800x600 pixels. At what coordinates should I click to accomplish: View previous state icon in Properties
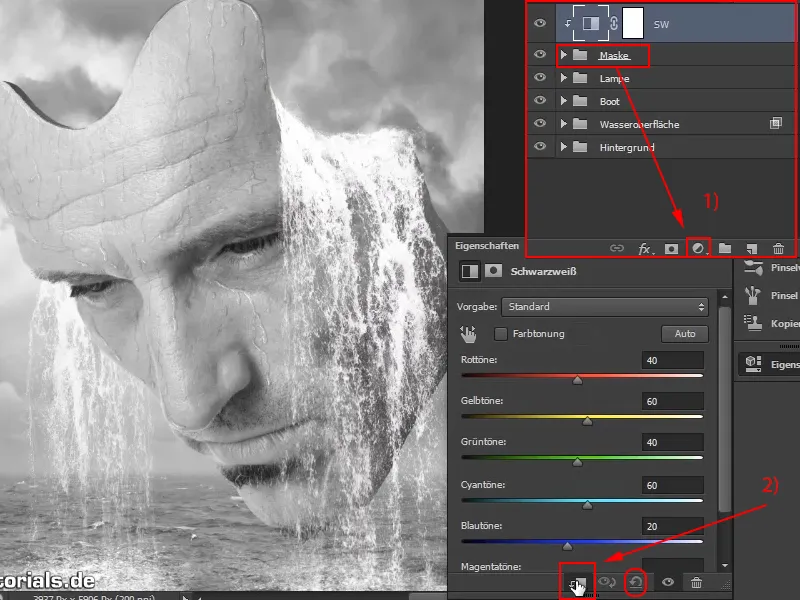[x=607, y=582]
